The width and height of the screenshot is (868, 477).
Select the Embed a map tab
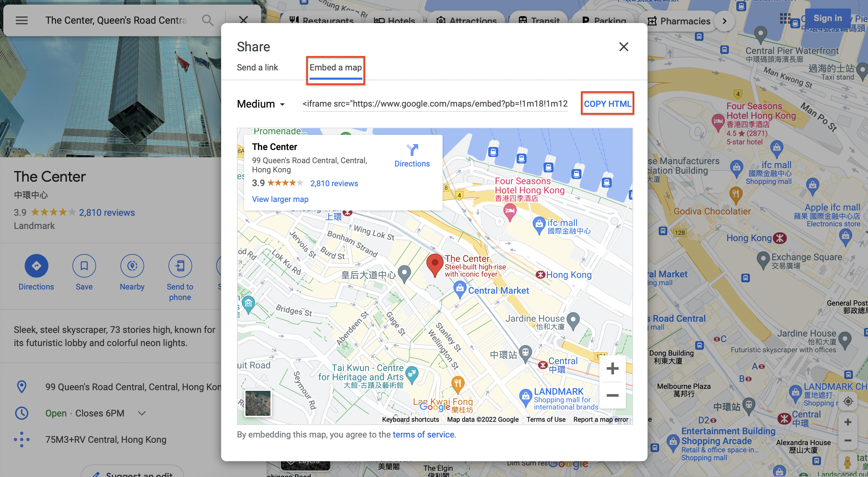[x=336, y=68]
